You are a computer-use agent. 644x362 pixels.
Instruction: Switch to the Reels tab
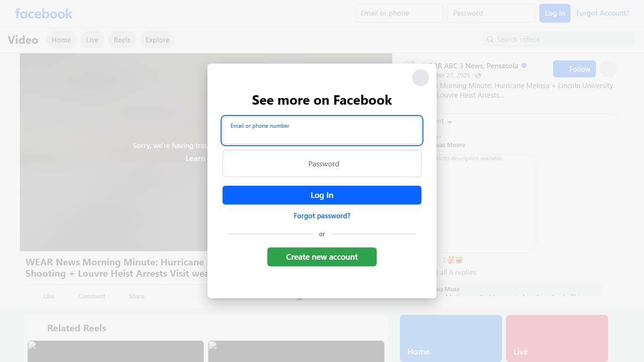click(122, 40)
